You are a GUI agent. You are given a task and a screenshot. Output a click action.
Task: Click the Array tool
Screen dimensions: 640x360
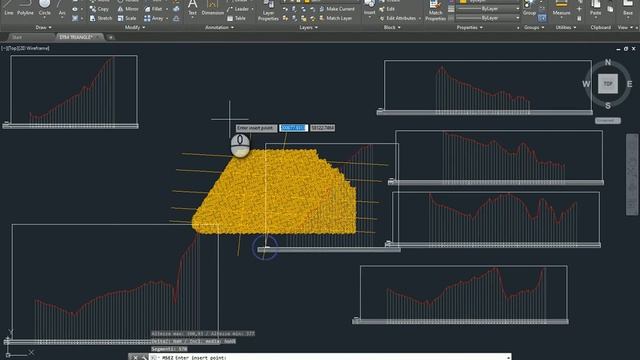click(x=153, y=18)
